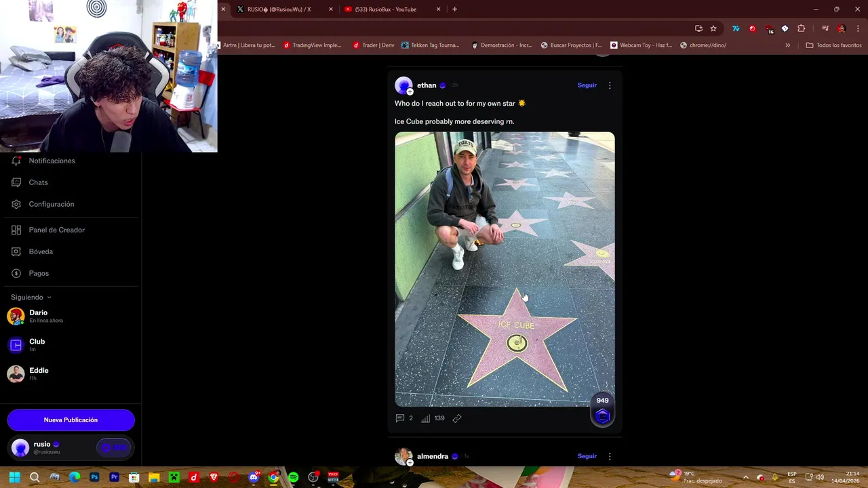This screenshot has width=868, height=488.
Task: Open Spotify from the taskbar
Action: [293, 477]
